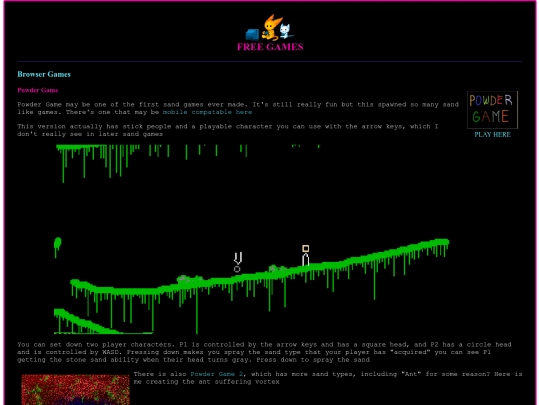This screenshot has height=405, width=540.
Task: Open the FREE GAMES heading
Action: coord(270,47)
